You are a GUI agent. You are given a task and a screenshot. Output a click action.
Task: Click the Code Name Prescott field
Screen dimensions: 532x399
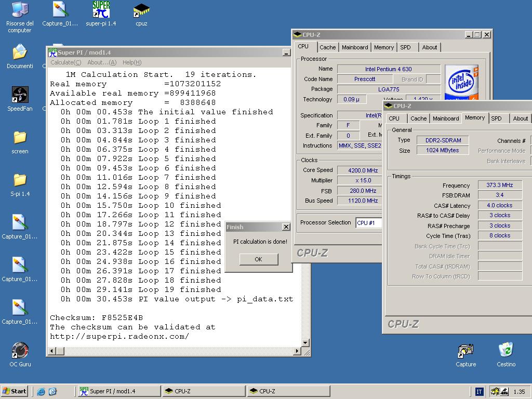coord(365,79)
